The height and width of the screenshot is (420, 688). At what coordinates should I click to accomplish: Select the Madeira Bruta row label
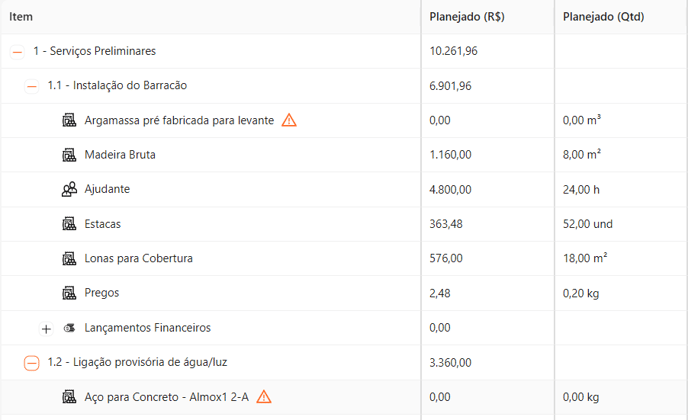pos(120,154)
